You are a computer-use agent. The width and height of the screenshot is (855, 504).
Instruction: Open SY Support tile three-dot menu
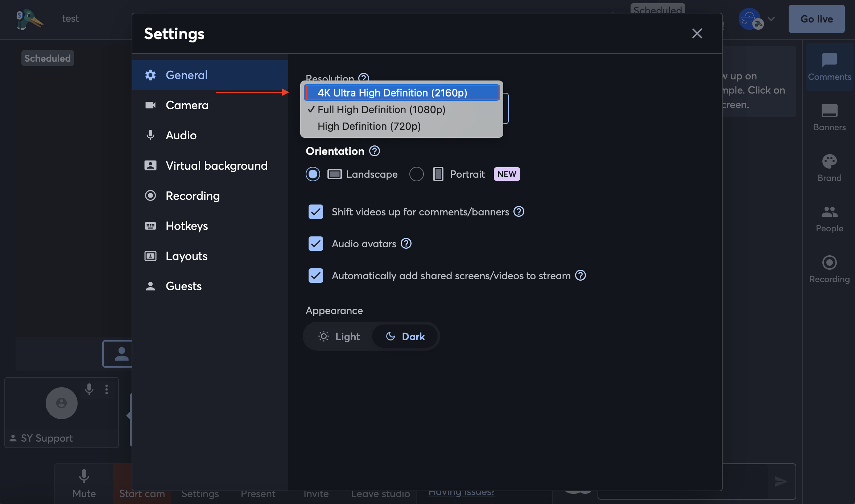[x=106, y=389]
